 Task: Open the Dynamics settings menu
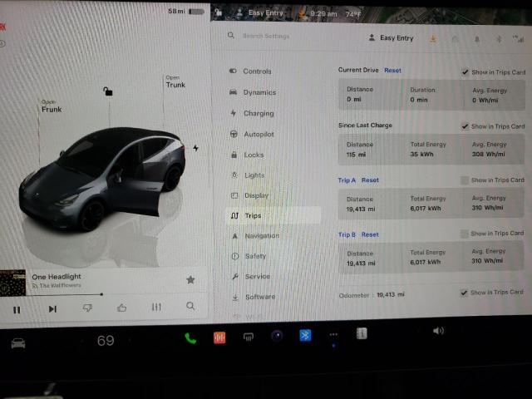point(253,92)
